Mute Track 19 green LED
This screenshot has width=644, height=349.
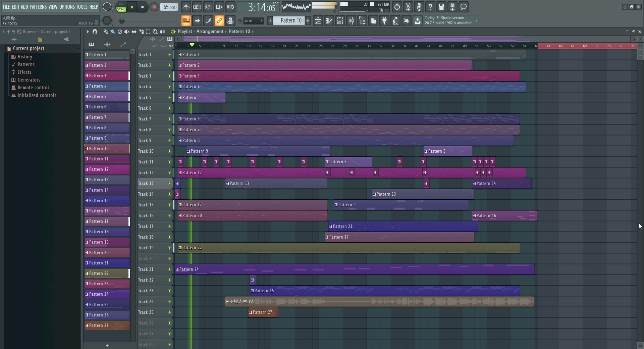pyautogui.click(x=169, y=248)
